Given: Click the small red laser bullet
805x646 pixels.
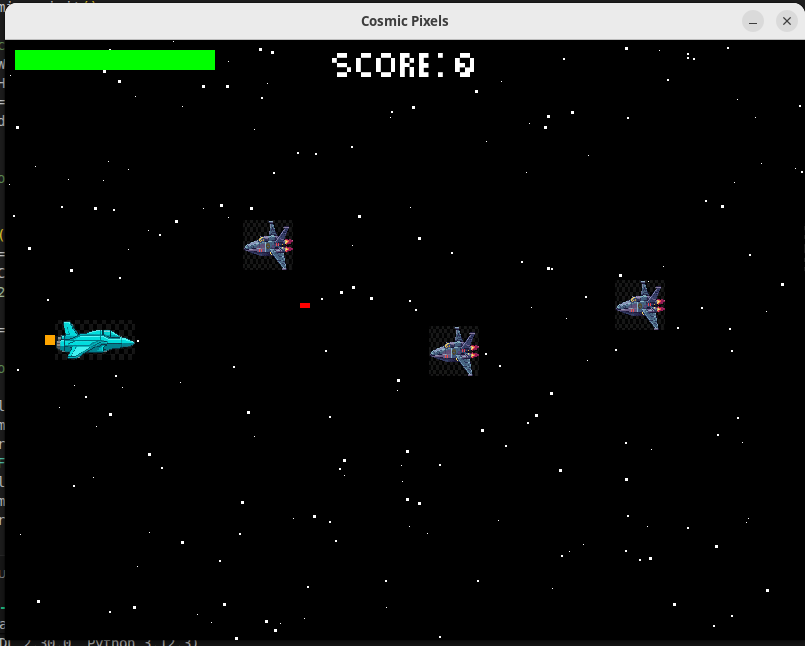Looking at the screenshot, I should [x=304, y=305].
